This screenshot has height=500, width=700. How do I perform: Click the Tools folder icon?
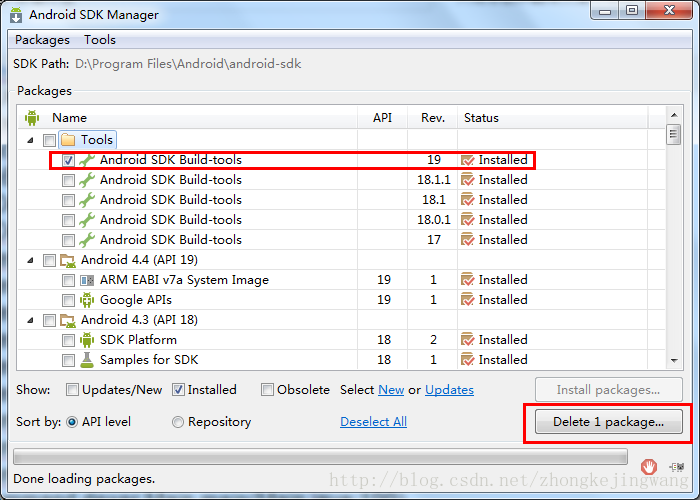point(68,140)
